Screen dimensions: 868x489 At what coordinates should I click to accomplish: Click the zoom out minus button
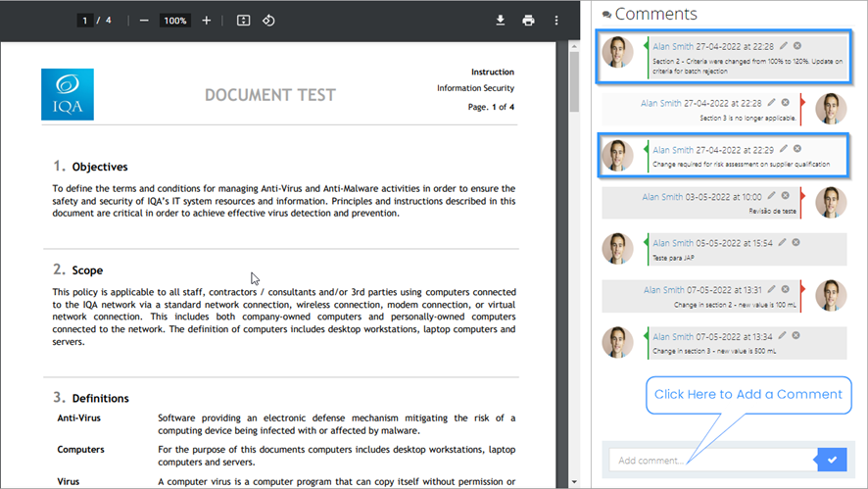[144, 21]
